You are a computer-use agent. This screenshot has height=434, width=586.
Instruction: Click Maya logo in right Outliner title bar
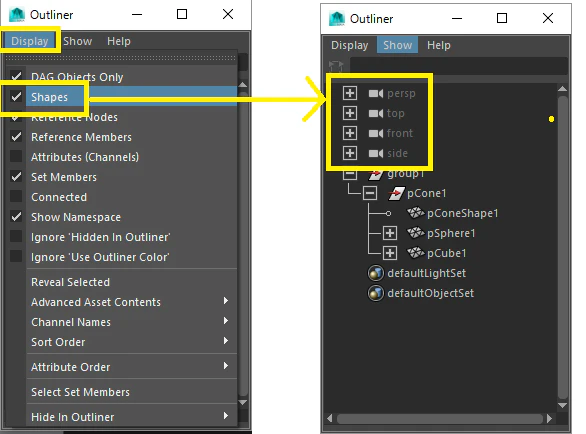tap(337, 19)
